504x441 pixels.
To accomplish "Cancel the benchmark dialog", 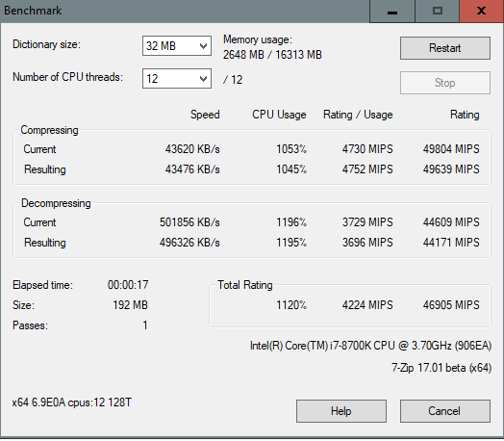I will [x=445, y=411].
